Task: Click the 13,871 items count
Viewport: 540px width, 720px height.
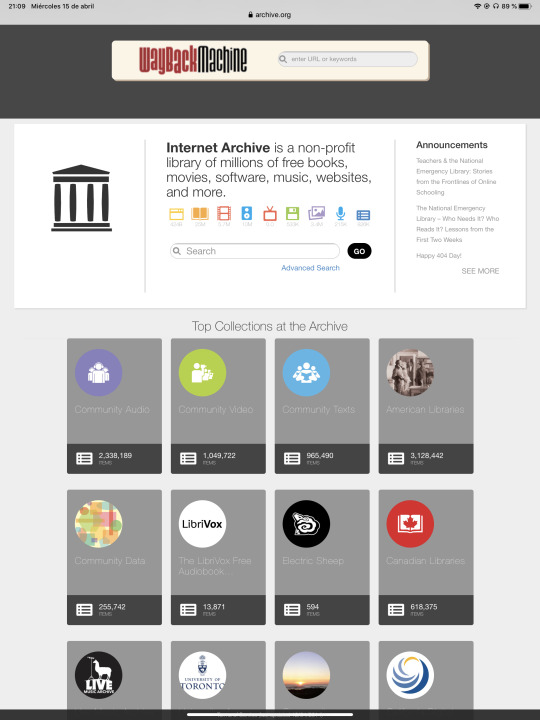Action: coord(214,607)
